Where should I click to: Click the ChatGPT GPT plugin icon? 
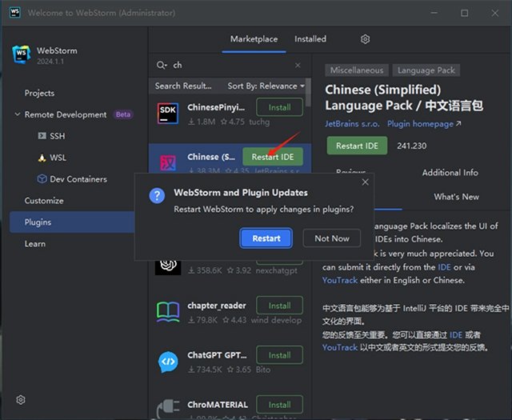click(168, 362)
